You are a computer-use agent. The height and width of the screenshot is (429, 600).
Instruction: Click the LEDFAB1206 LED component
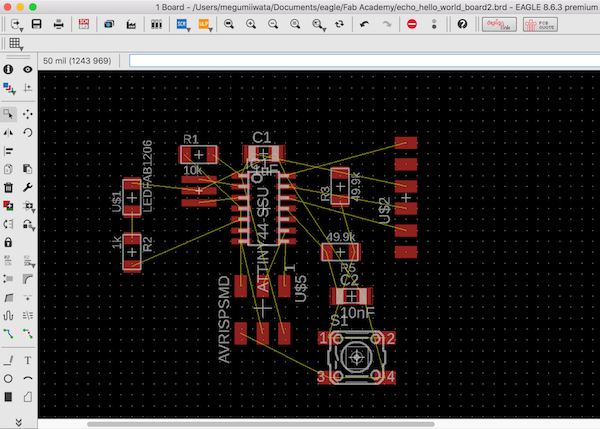coord(132,197)
